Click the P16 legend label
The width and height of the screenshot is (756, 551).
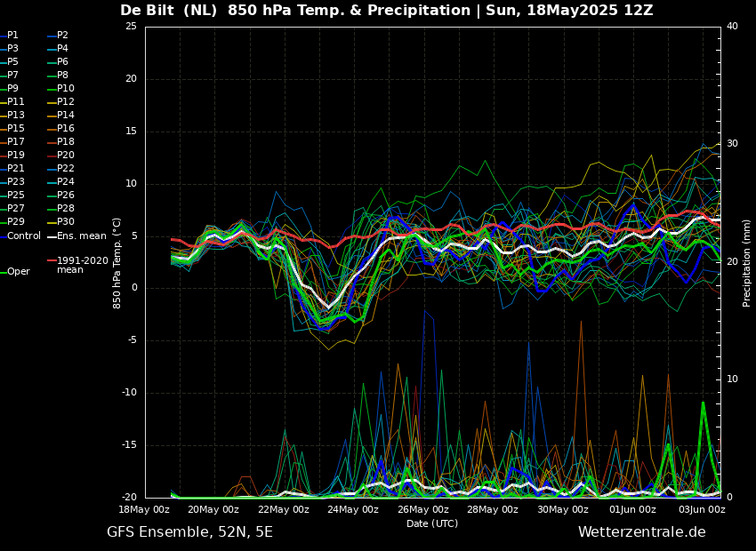click(x=66, y=129)
